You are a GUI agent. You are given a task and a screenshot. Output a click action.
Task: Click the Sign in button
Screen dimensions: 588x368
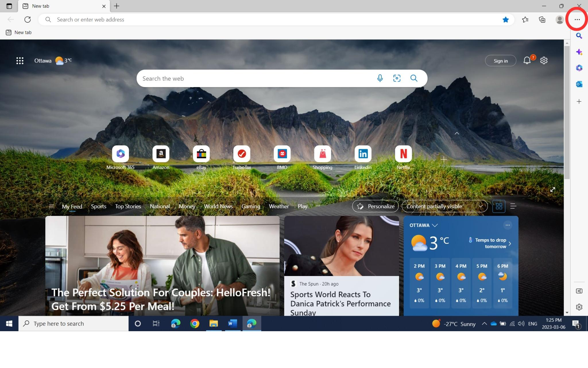coord(500,61)
